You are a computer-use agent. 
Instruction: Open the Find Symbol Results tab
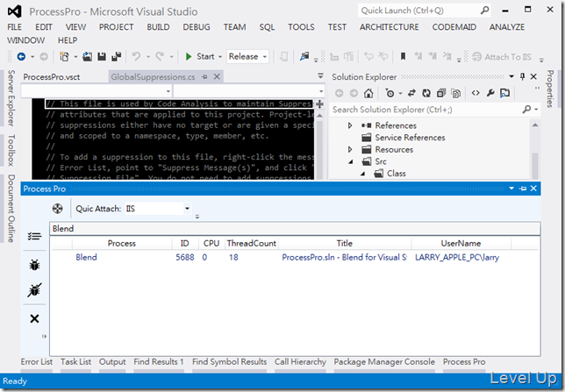(229, 361)
